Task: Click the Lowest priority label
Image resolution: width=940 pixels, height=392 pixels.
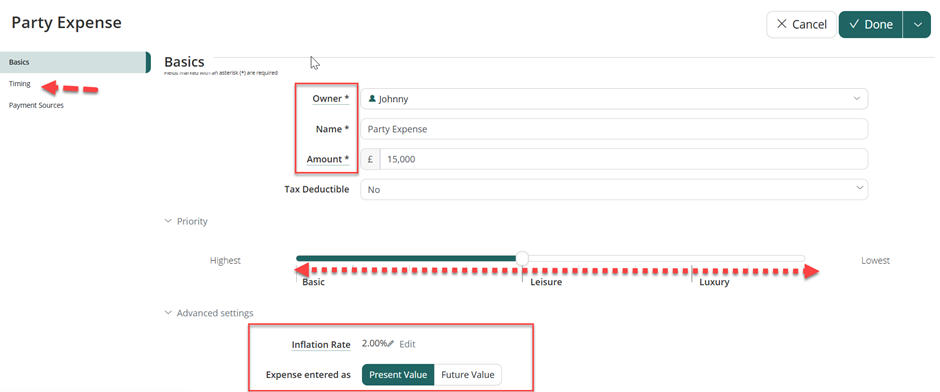Action: tap(875, 261)
